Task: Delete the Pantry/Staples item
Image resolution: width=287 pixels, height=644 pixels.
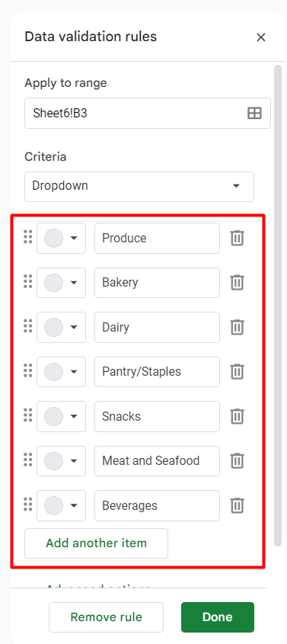Action: tap(237, 372)
